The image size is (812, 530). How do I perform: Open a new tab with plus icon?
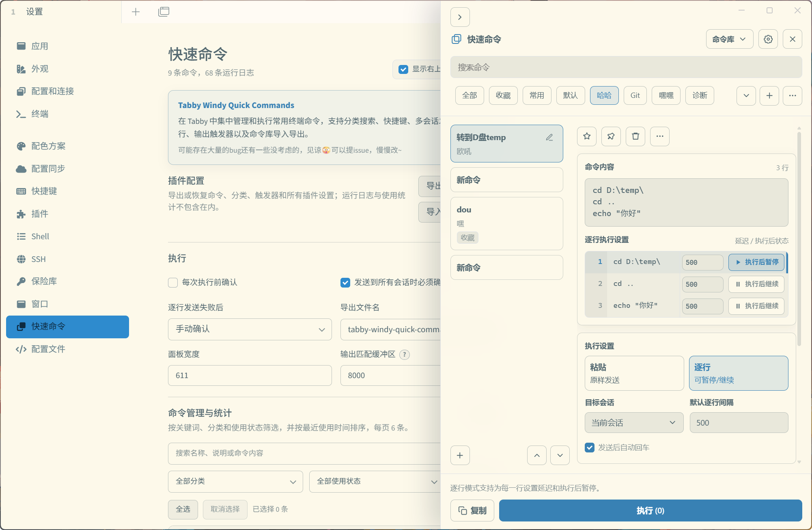point(136,12)
